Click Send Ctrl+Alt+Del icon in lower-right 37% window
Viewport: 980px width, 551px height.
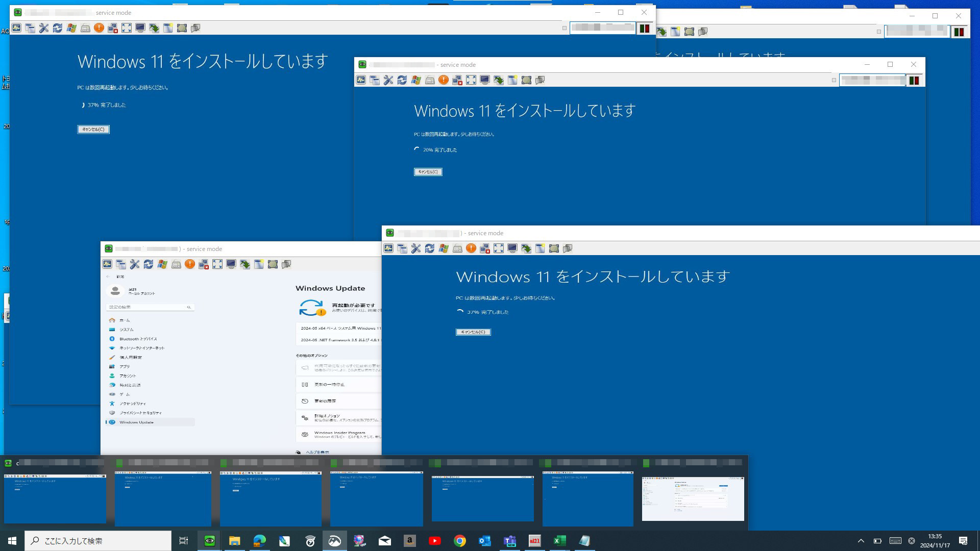388,248
